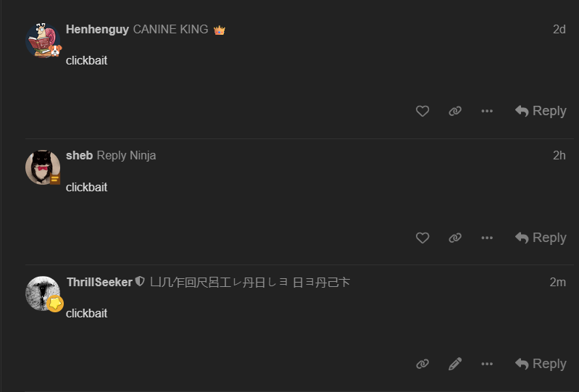The height and width of the screenshot is (392, 579).
Task: Edit ThrillSeeker's post with pencil icon
Action: tap(455, 364)
